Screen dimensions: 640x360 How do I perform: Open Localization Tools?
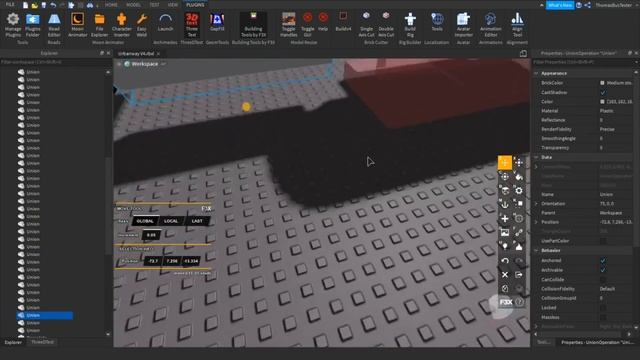click(437, 23)
